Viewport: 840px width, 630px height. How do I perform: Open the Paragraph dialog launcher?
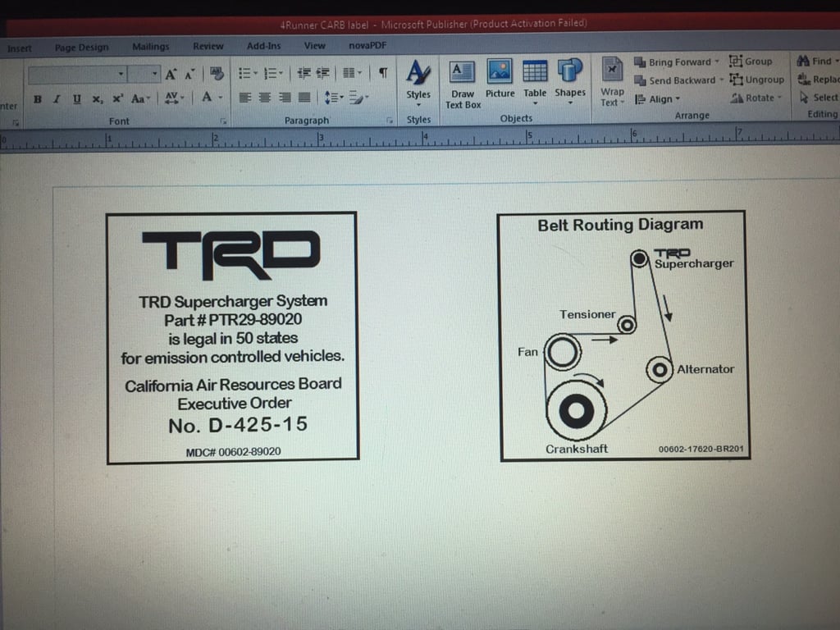click(390, 121)
